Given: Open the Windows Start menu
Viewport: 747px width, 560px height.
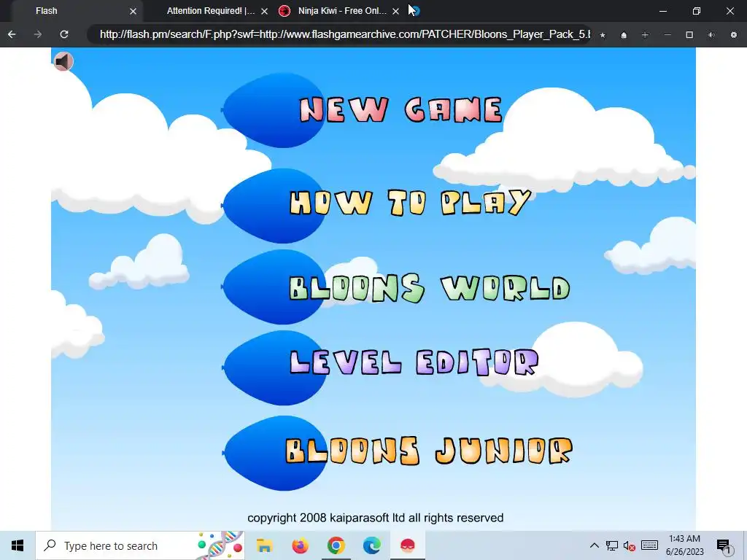Looking at the screenshot, I should coord(18,545).
